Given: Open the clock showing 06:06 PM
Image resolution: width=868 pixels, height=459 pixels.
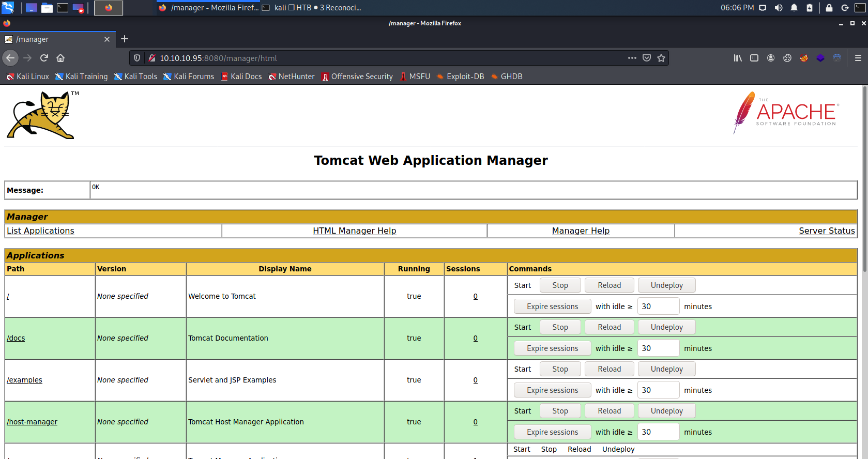Looking at the screenshot, I should 737,8.
